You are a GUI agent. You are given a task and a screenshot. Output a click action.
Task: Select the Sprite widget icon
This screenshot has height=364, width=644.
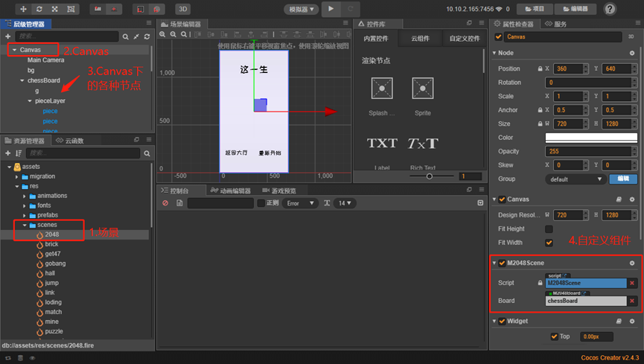(423, 89)
